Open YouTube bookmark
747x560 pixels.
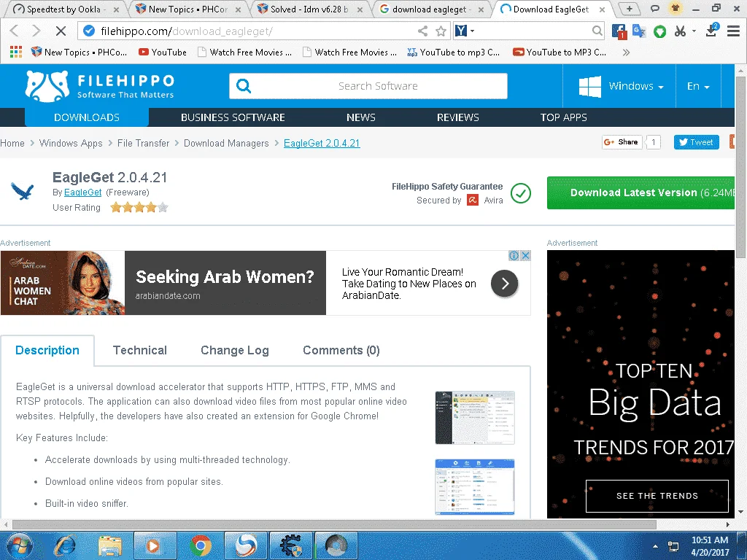pos(163,52)
